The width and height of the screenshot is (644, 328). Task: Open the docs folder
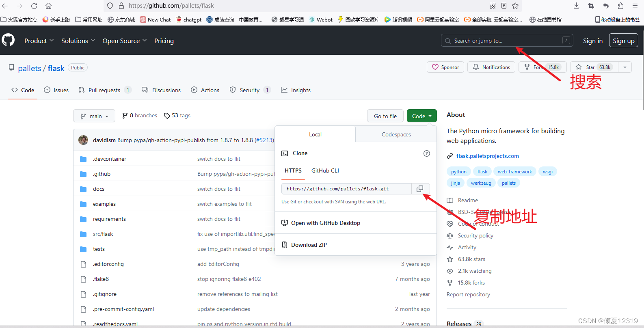coord(99,189)
